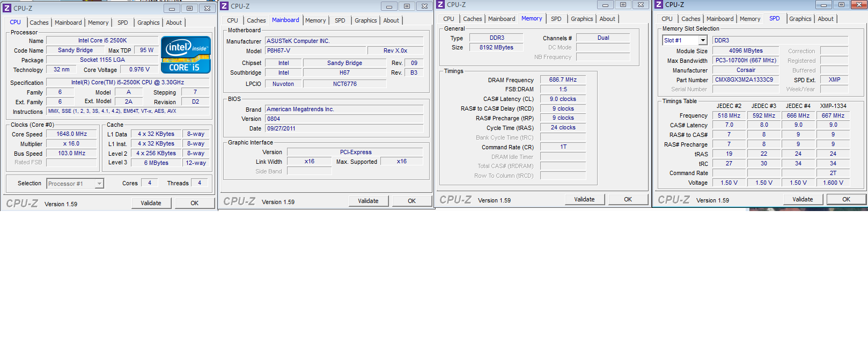Open Graphics tab in first CPU window
The width and height of the screenshot is (868, 348).
click(x=149, y=23)
